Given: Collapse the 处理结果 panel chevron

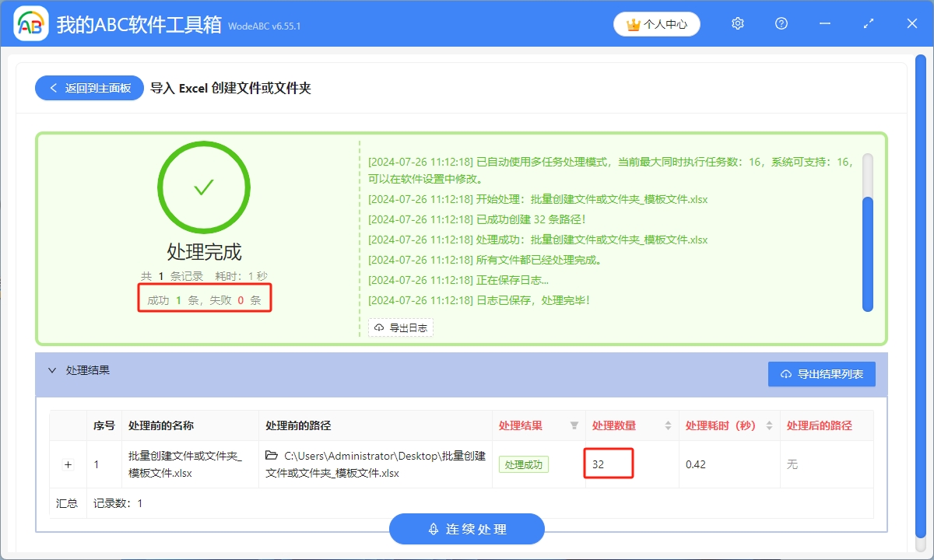Looking at the screenshot, I should (52, 369).
